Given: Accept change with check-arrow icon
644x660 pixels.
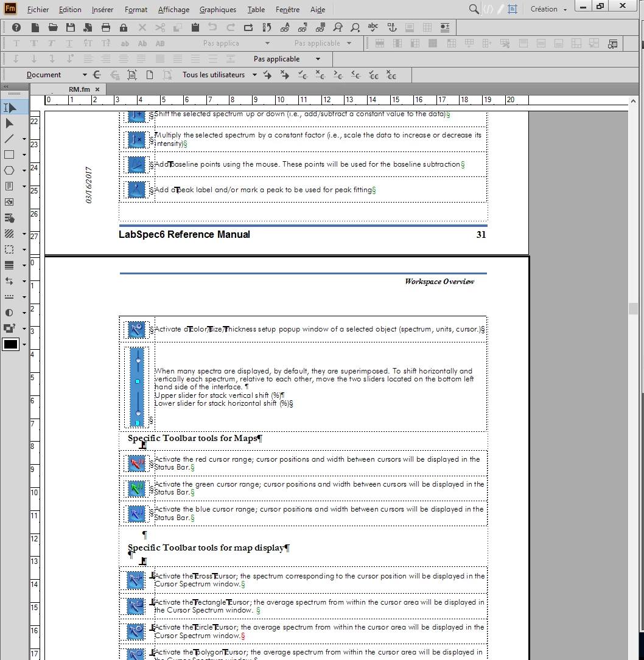Looking at the screenshot, I should (267, 75).
